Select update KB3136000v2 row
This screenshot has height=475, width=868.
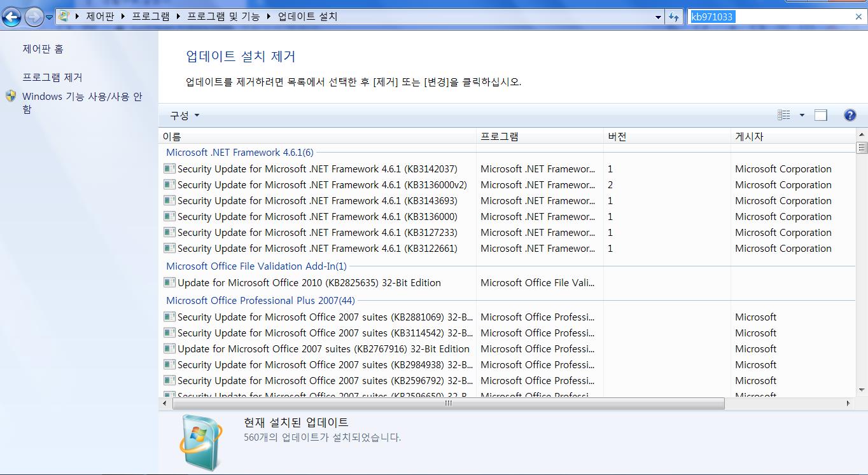[508, 185]
